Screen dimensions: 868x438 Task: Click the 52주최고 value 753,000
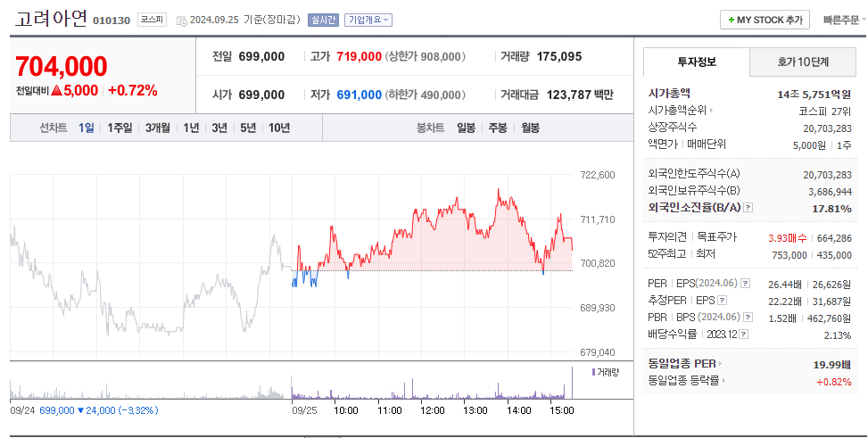(789, 255)
